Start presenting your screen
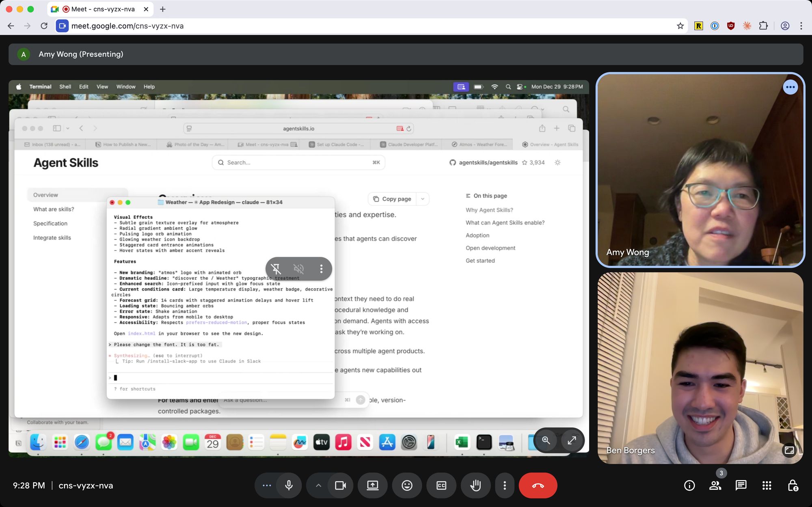The image size is (812, 507). (x=372, y=485)
